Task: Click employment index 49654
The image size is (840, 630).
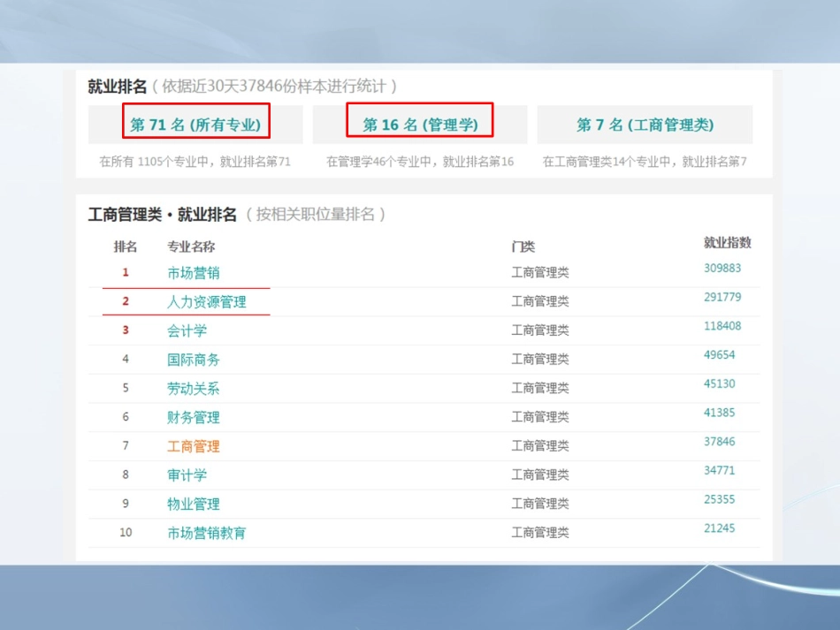Action: pos(719,355)
